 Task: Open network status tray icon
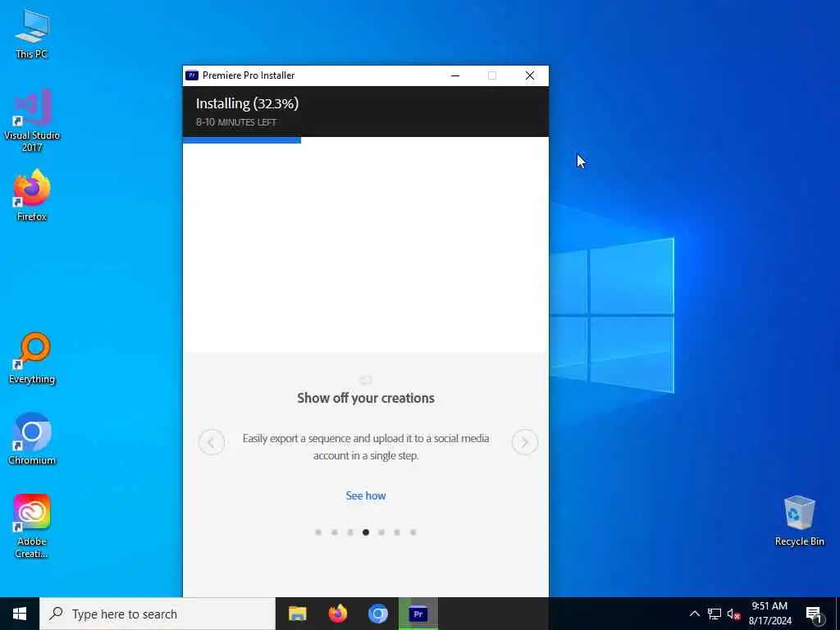click(714, 614)
